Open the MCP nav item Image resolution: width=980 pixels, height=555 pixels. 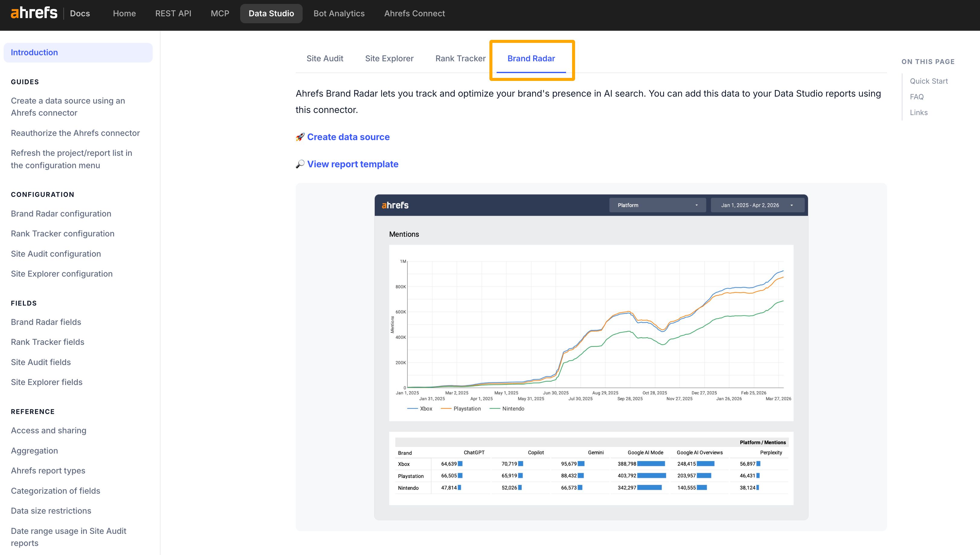(220, 13)
